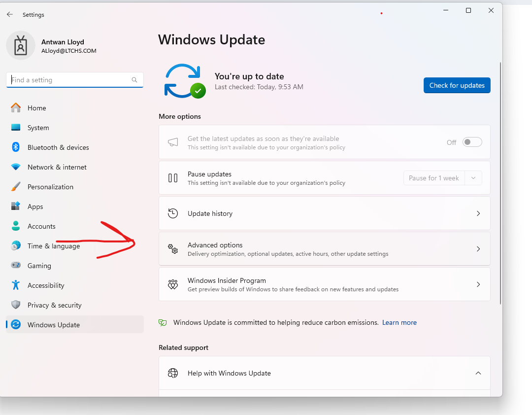Open Apps settings
Image resolution: width=532 pixels, height=415 pixels.
pos(75,207)
